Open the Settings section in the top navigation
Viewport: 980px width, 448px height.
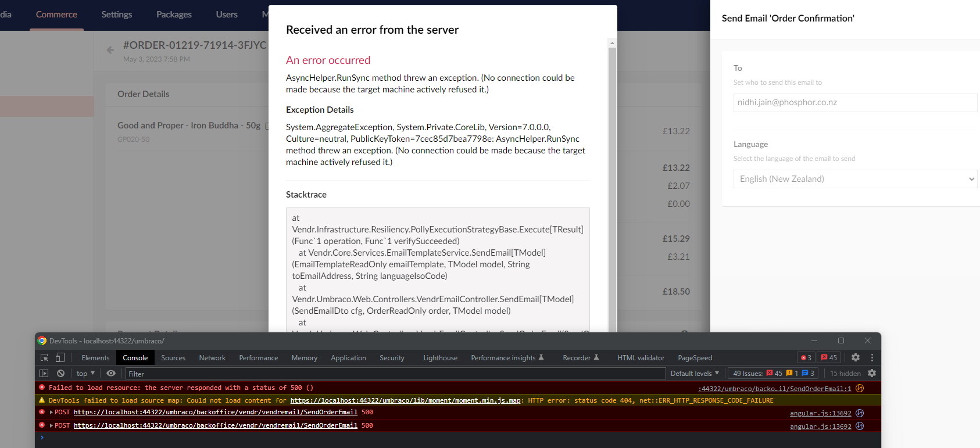point(116,15)
